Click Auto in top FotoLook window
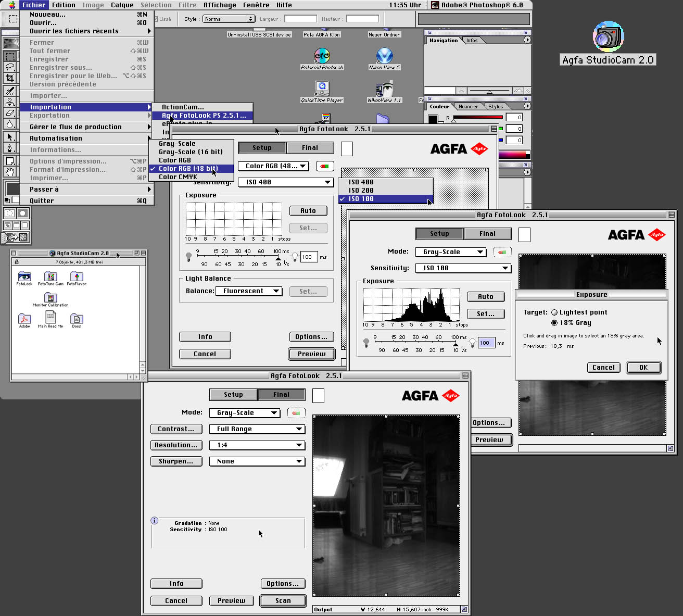 pyautogui.click(x=308, y=211)
